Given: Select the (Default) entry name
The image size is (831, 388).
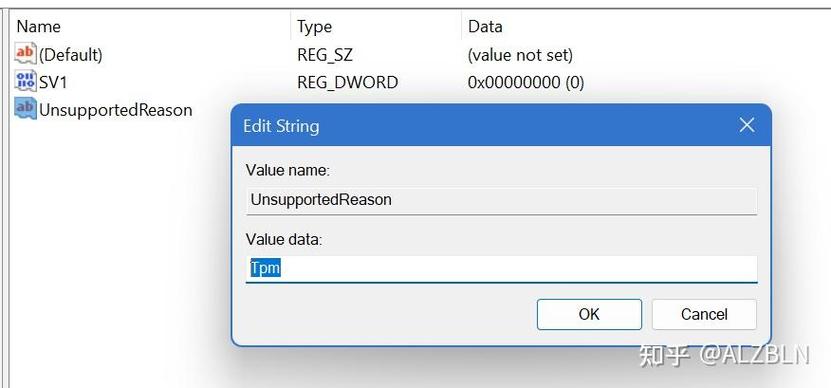Looking at the screenshot, I should click(x=71, y=55).
